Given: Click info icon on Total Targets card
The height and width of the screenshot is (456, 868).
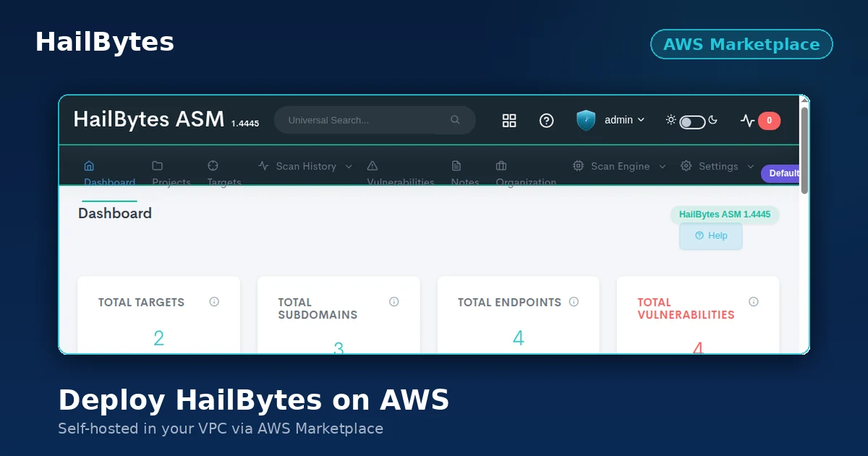Looking at the screenshot, I should coord(214,302).
